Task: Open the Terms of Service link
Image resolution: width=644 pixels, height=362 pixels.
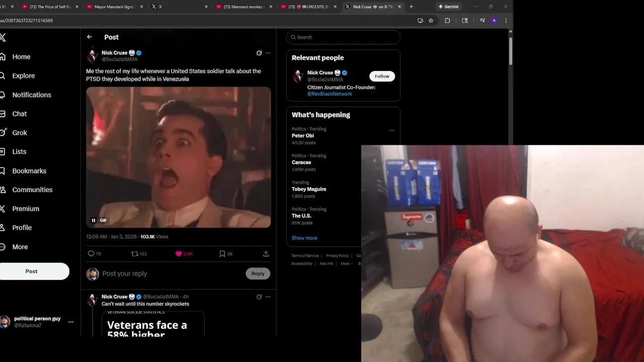Action: click(x=305, y=256)
